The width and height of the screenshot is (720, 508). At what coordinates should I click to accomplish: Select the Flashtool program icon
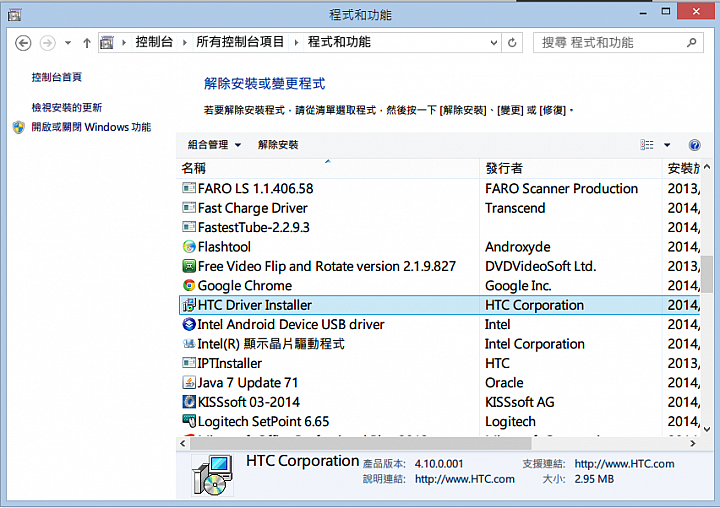(x=189, y=247)
